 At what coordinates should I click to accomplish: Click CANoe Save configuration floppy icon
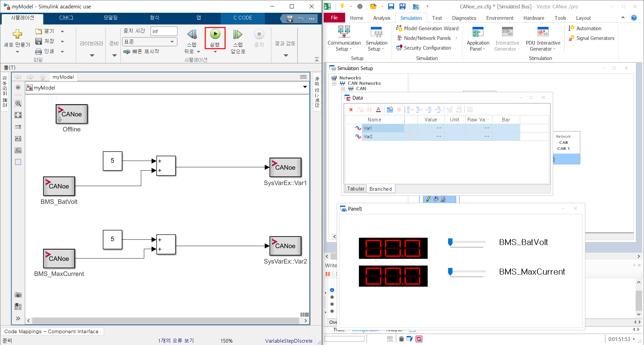391,6
